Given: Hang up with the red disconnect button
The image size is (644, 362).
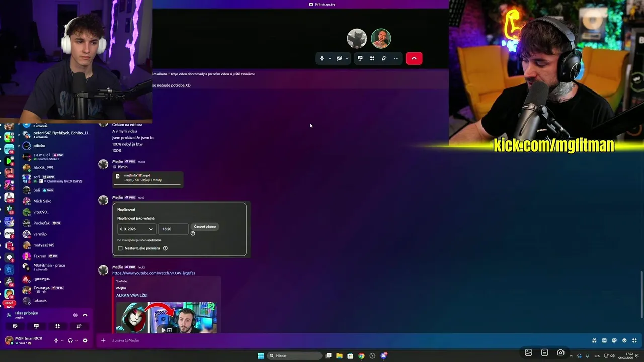Looking at the screenshot, I should click(x=414, y=58).
